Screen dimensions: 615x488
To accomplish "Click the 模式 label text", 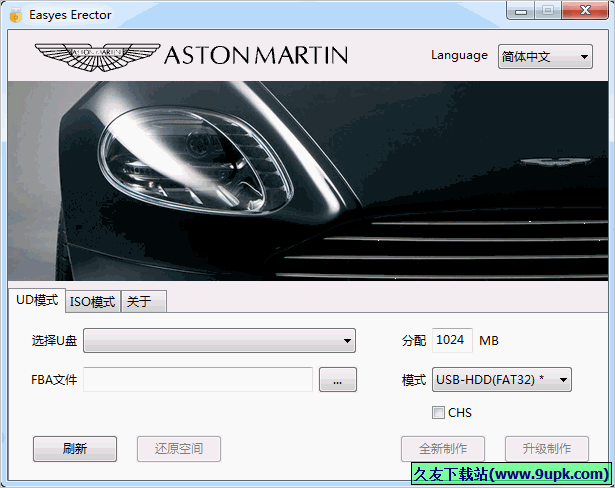I will click(x=414, y=380).
